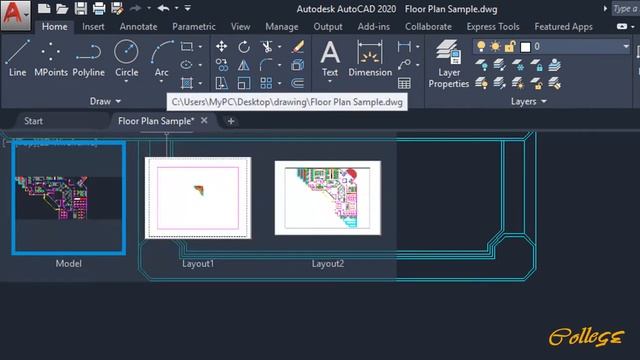
Task: Switch to the Start file tab
Action: [x=33, y=121]
